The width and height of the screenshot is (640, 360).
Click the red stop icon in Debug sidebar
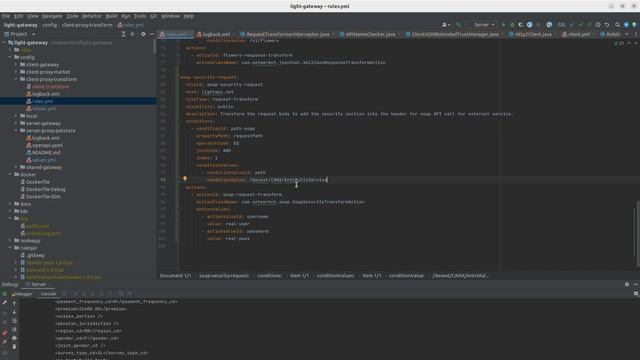coord(4,333)
